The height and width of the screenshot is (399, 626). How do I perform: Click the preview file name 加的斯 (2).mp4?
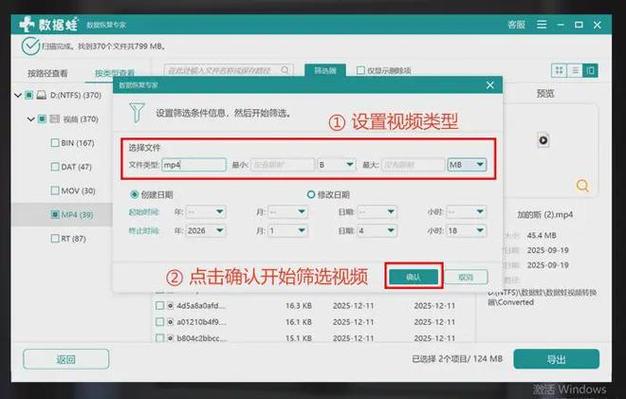point(545,214)
